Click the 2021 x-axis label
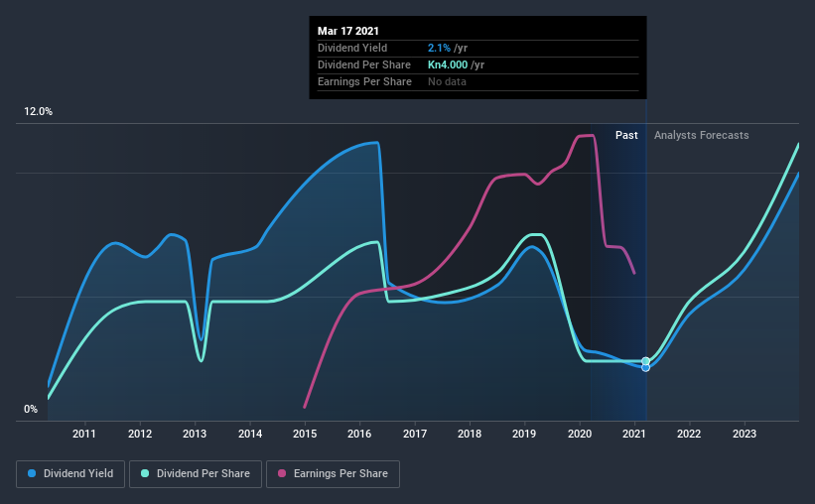The width and height of the screenshot is (815, 504). pos(634,434)
